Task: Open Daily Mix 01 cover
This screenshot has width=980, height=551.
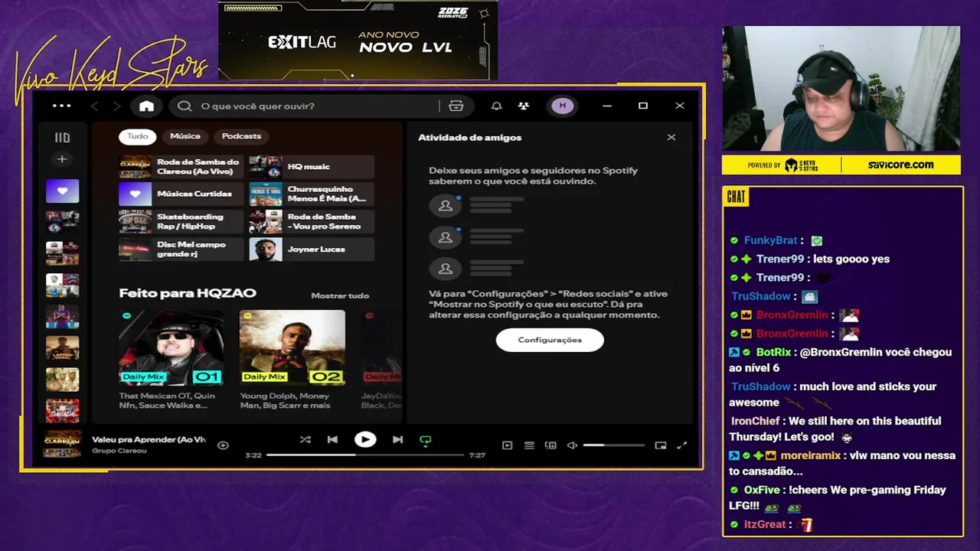Action: (171, 347)
